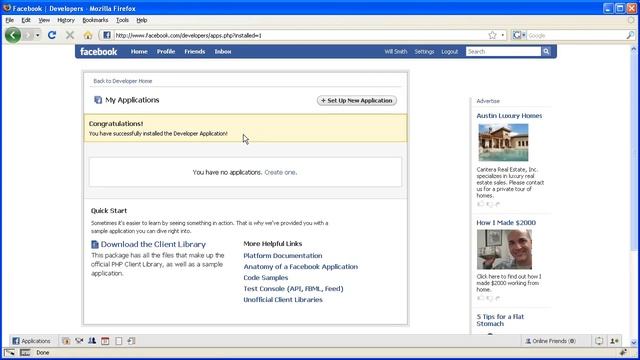Click the notifications icon in the bottom bar

coord(599,341)
